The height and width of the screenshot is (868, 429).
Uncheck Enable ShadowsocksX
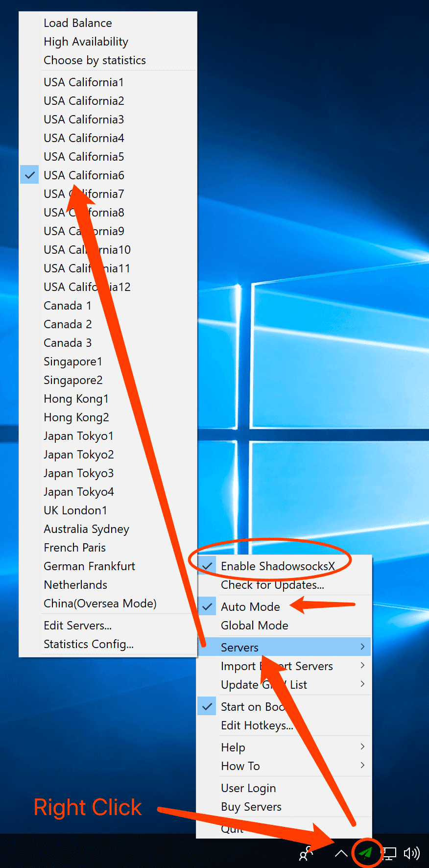pyautogui.click(x=277, y=566)
